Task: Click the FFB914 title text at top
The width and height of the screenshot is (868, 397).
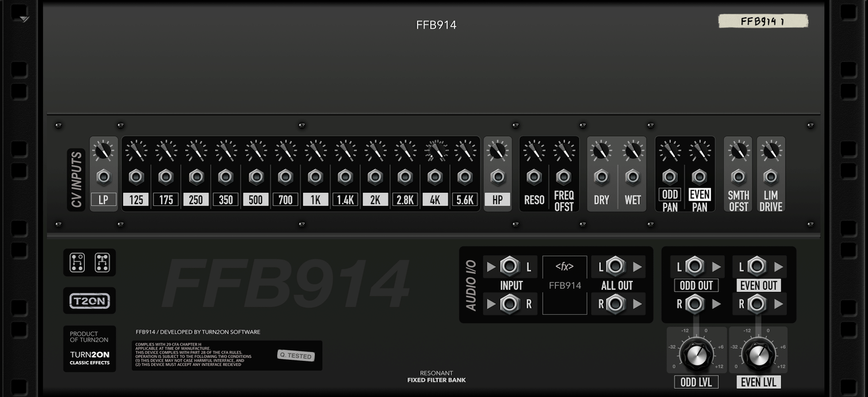Action: (x=436, y=25)
